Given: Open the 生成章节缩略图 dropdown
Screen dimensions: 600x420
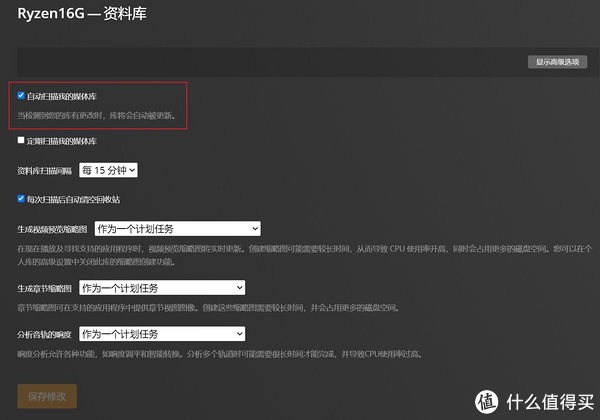Looking at the screenshot, I should [x=162, y=288].
